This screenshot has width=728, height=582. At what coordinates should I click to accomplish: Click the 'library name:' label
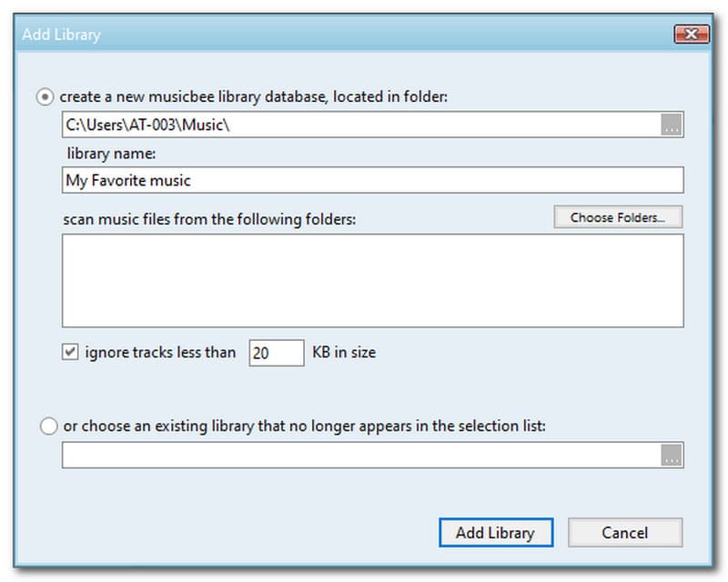coord(111,153)
